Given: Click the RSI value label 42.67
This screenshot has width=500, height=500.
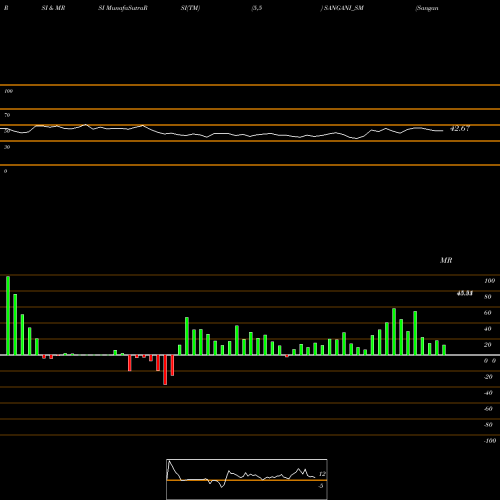Looking at the screenshot, I should tap(460, 128).
